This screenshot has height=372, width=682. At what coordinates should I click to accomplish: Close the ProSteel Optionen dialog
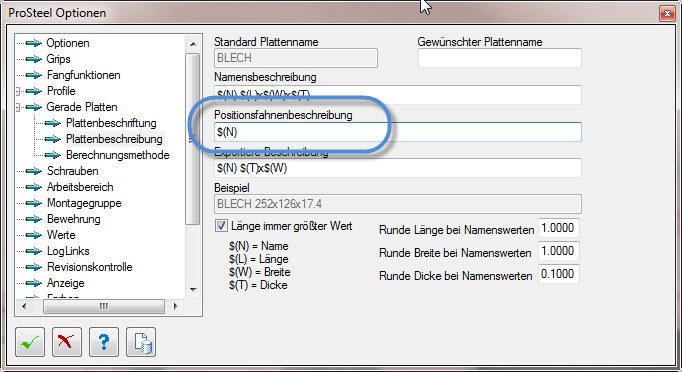point(667,14)
